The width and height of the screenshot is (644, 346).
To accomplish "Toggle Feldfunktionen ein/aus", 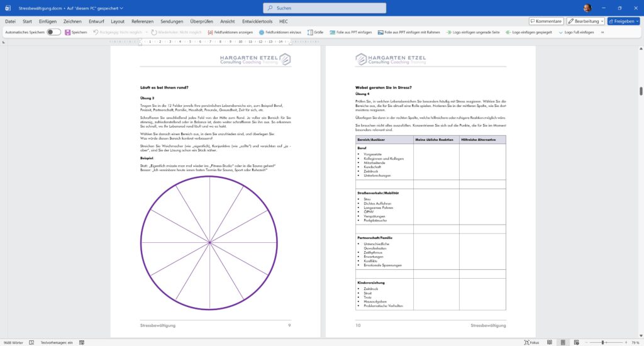I will click(x=262, y=32).
